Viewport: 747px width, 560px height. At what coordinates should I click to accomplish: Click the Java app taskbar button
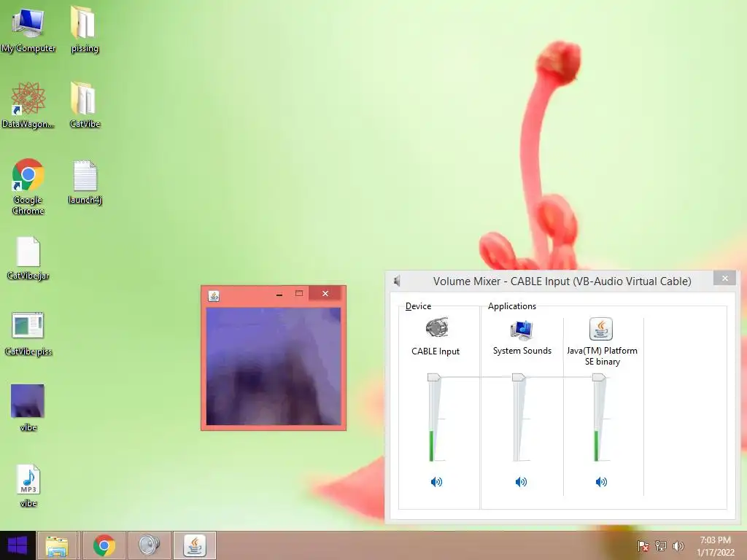click(x=194, y=545)
